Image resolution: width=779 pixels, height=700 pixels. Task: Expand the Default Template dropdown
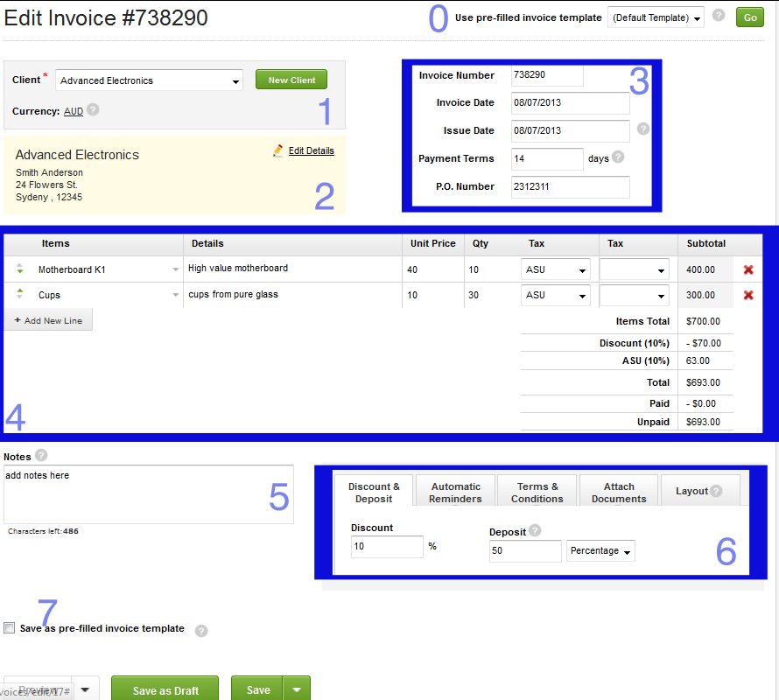pyautogui.click(x=656, y=17)
